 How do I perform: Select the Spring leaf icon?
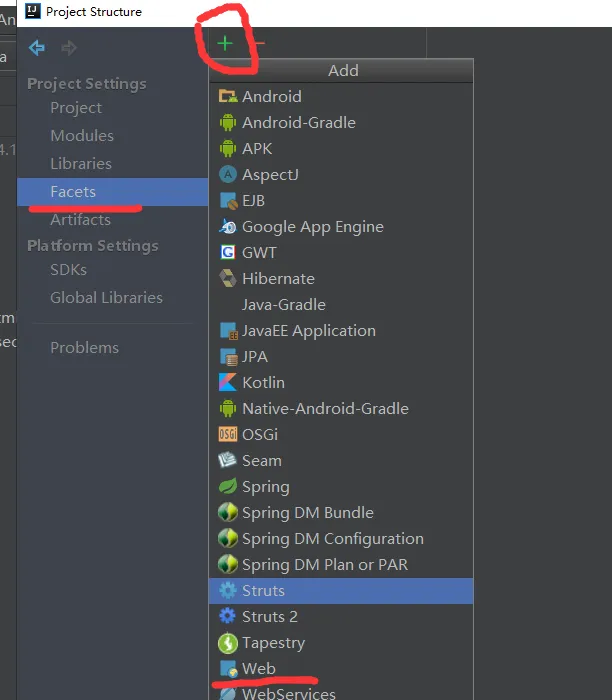(227, 487)
